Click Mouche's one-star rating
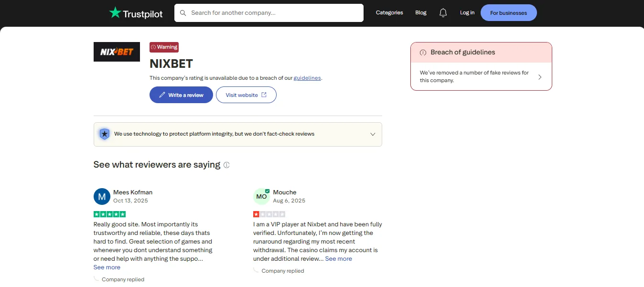Screen dimensions: 644x287 (x=269, y=214)
